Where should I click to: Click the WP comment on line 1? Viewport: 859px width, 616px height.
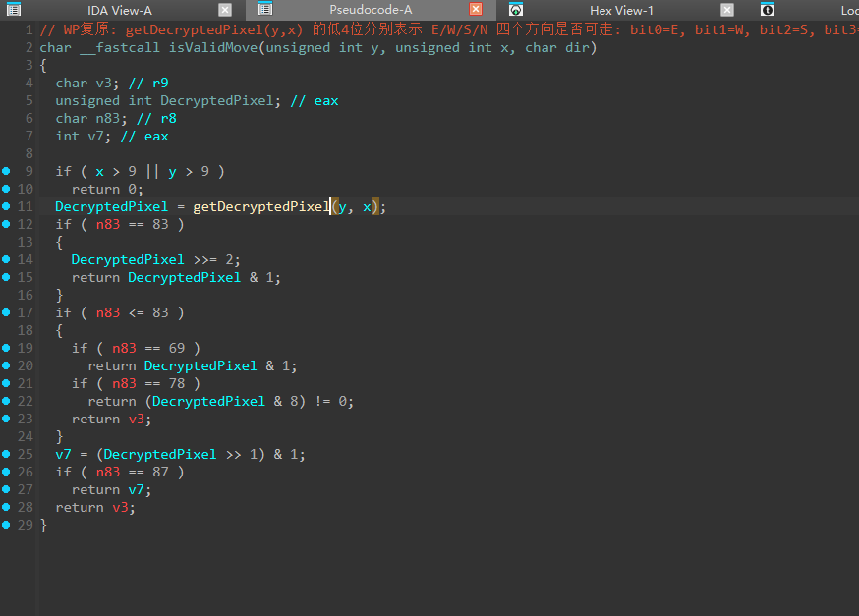pos(449,29)
